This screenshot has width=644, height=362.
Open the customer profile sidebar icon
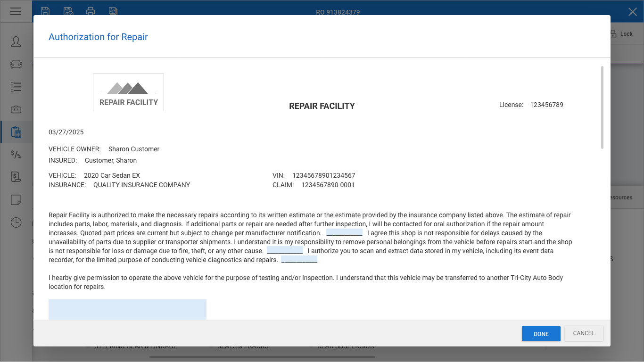point(16,41)
